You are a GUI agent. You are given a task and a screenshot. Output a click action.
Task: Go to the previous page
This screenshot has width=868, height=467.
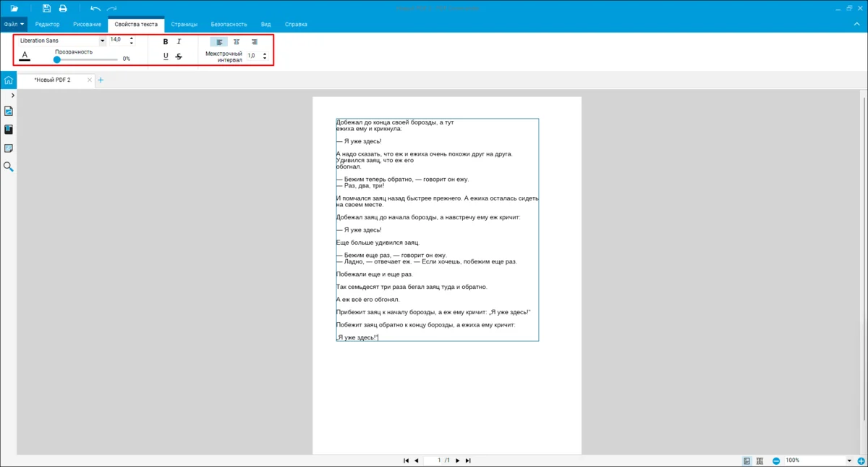pyautogui.click(x=417, y=460)
